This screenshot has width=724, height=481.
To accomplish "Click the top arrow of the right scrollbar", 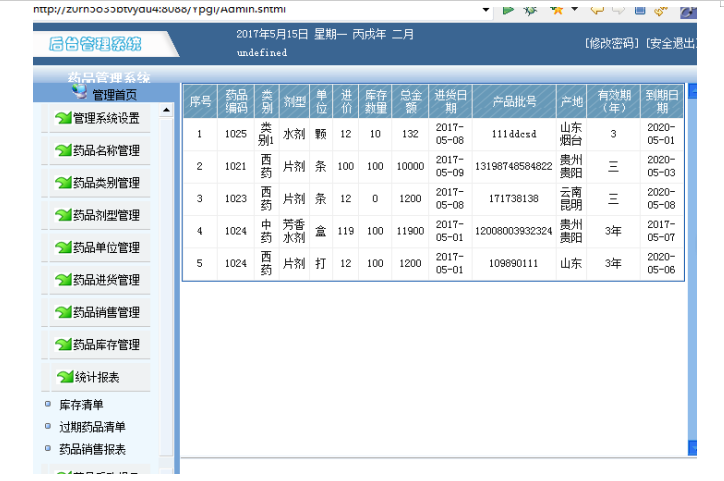I will [692, 91].
